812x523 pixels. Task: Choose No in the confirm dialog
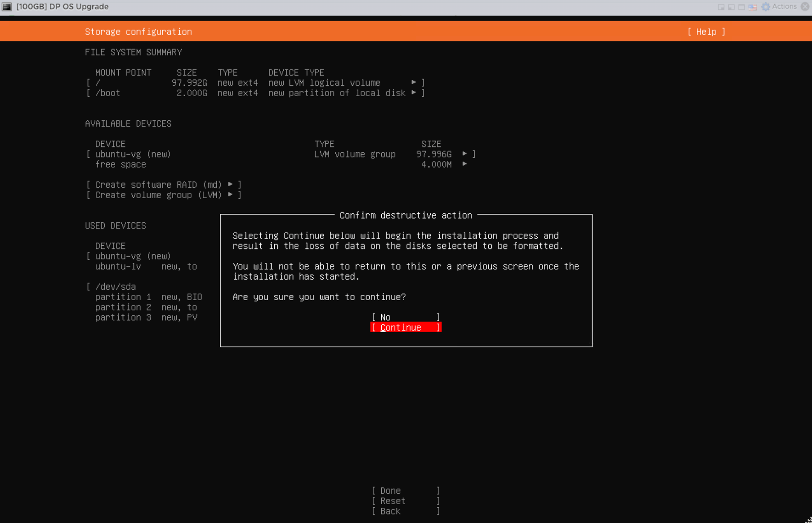406,317
